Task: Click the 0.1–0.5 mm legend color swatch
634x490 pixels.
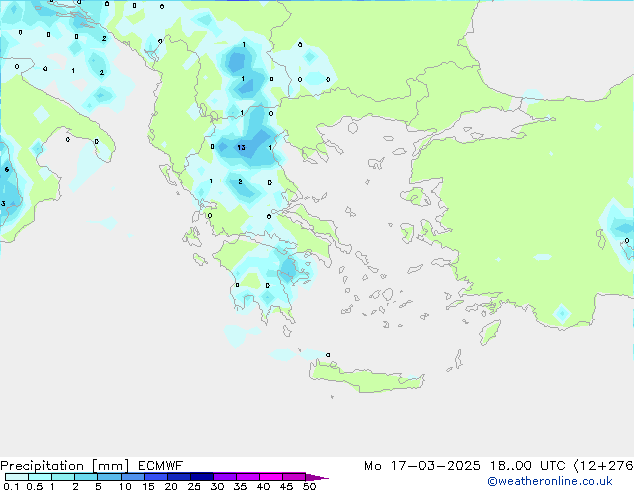Action: 17,477
